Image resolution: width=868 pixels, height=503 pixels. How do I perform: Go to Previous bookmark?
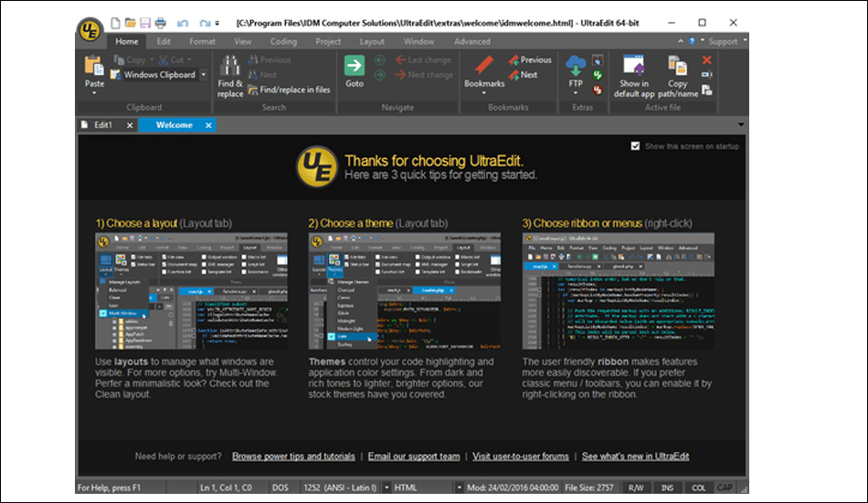point(530,59)
